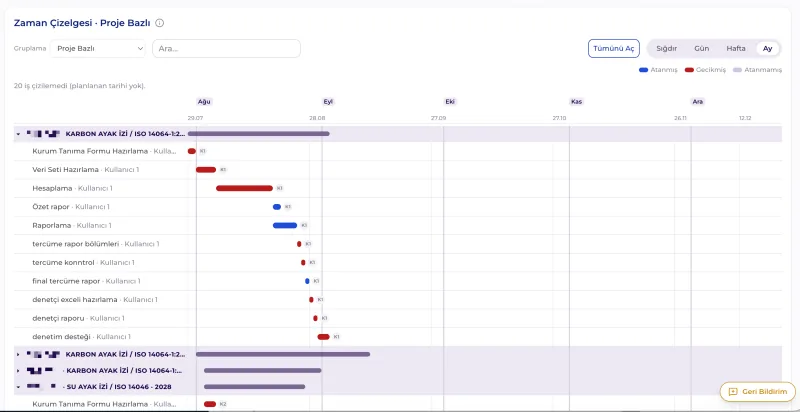This screenshot has width=800, height=412.
Task: Click the Atanmış legend item
Action: coord(658,70)
